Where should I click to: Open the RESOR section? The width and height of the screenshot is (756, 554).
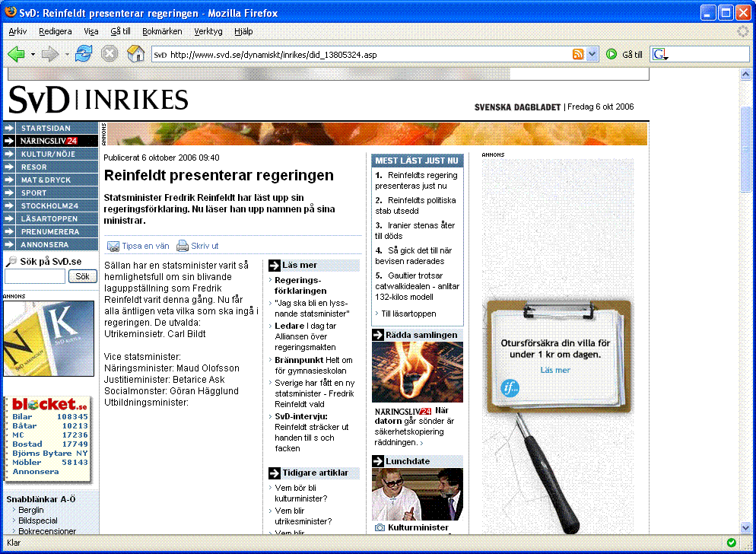[x=50, y=167]
